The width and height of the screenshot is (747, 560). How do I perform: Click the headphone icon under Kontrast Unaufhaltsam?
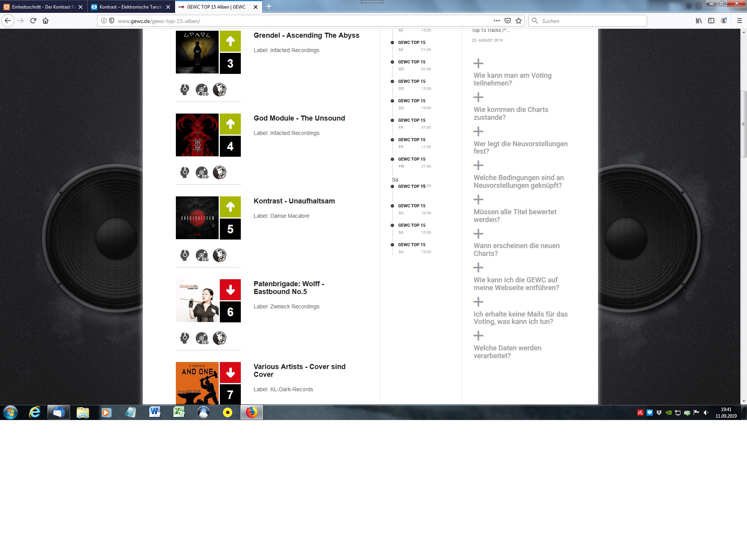coord(185,255)
